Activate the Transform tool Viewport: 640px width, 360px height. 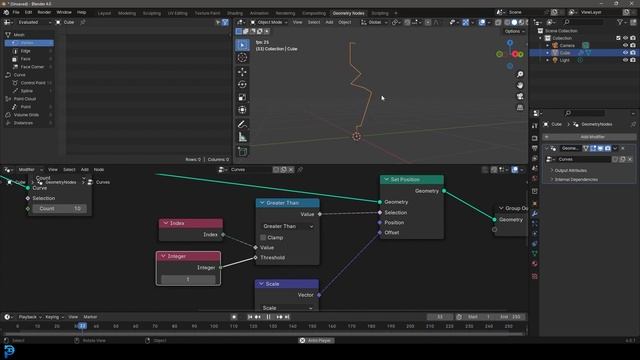242,110
